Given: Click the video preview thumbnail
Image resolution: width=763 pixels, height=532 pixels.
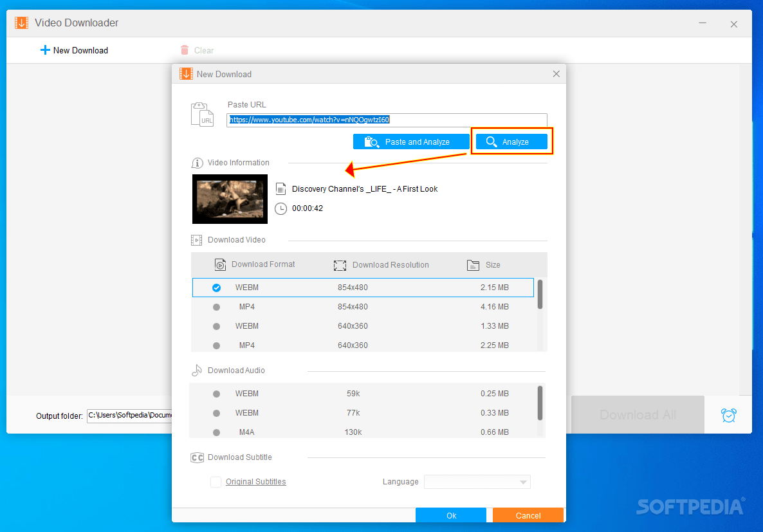Looking at the screenshot, I should click(230, 199).
